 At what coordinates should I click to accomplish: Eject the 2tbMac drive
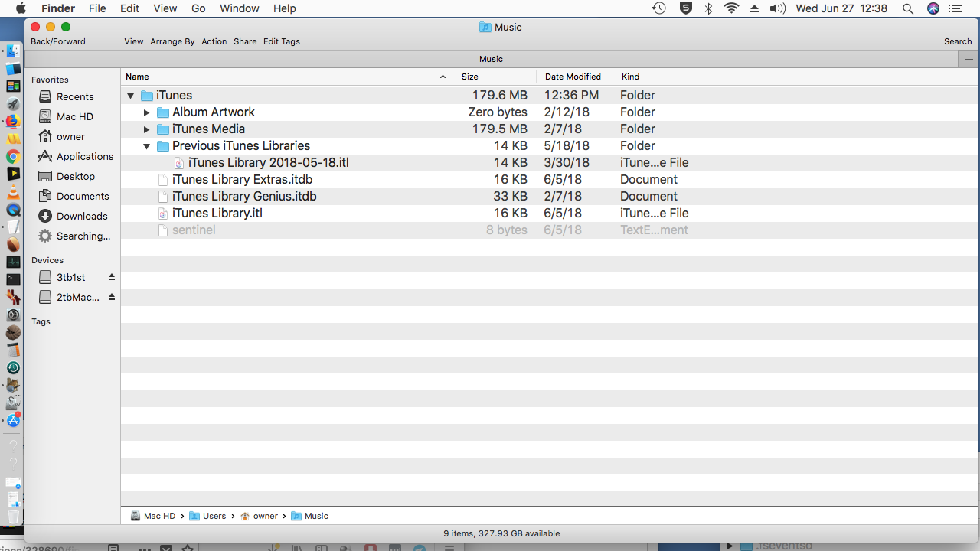112,297
